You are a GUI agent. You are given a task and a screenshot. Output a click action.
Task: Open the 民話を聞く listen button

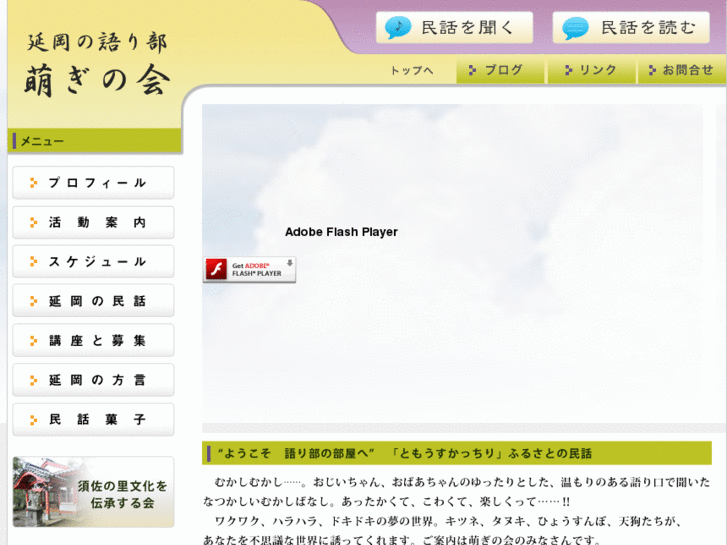tap(454, 27)
